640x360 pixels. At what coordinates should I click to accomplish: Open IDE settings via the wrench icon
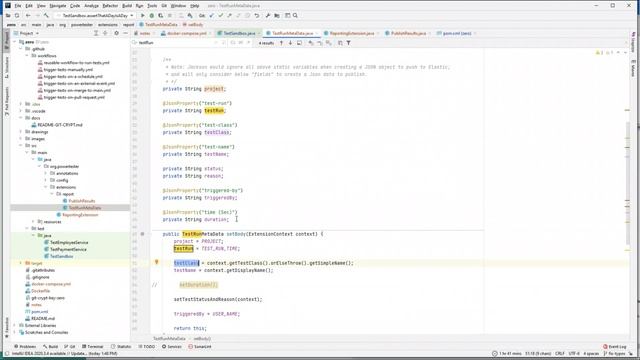(268, 16)
